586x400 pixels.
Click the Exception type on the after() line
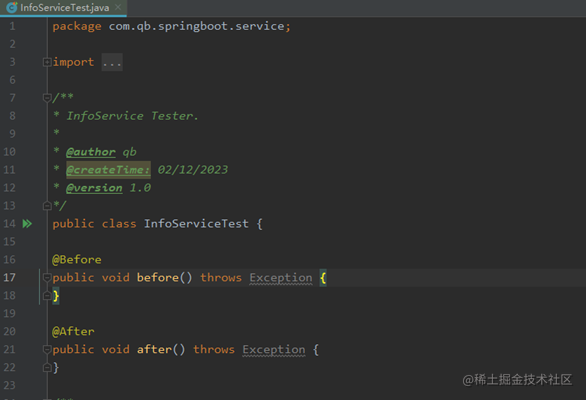pos(274,350)
